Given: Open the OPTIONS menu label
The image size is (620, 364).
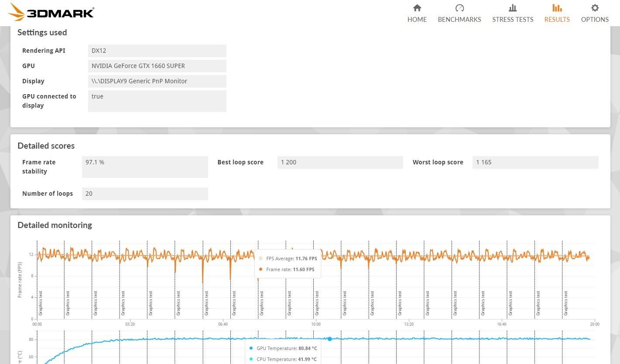Looking at the screenshot, I should coord(595,19).
